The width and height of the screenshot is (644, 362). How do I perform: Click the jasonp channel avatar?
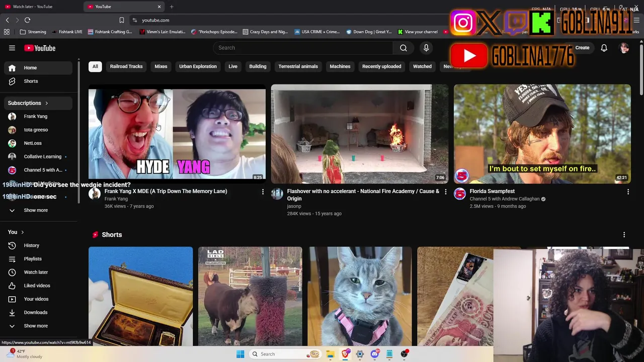point(277,195)
